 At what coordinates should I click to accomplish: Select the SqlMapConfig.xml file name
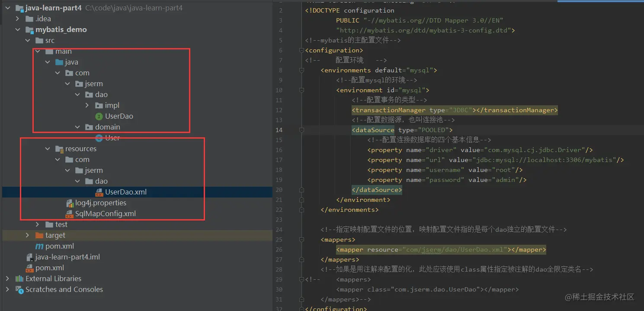point(106,214)
